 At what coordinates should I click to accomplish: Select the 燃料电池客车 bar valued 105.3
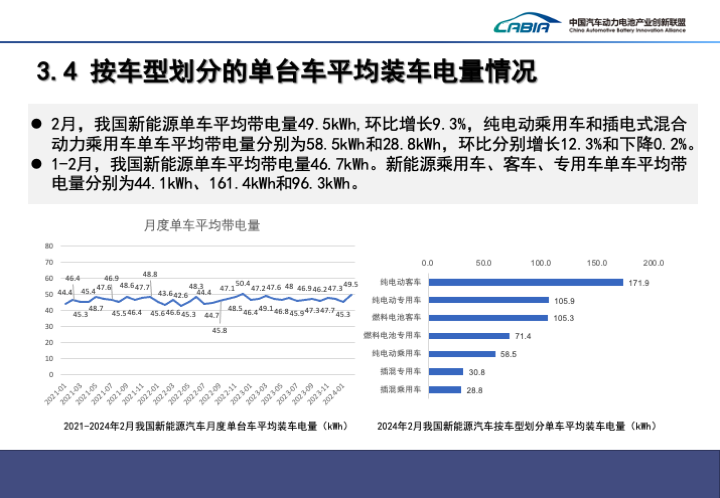coord(488,317)
